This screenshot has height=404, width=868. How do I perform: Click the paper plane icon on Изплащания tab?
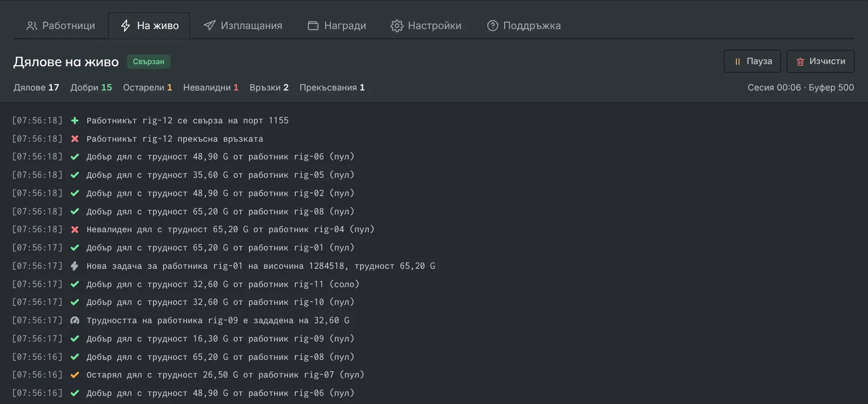click(209, 25)
